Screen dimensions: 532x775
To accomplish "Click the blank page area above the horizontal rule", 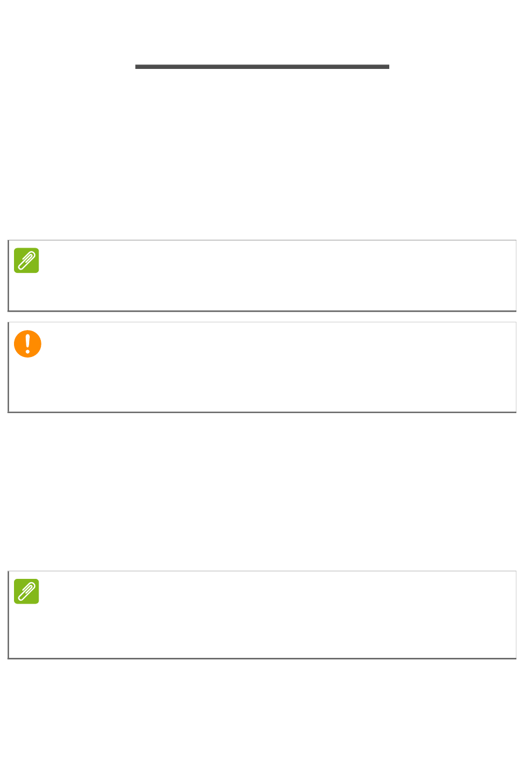I will [262, 31].
